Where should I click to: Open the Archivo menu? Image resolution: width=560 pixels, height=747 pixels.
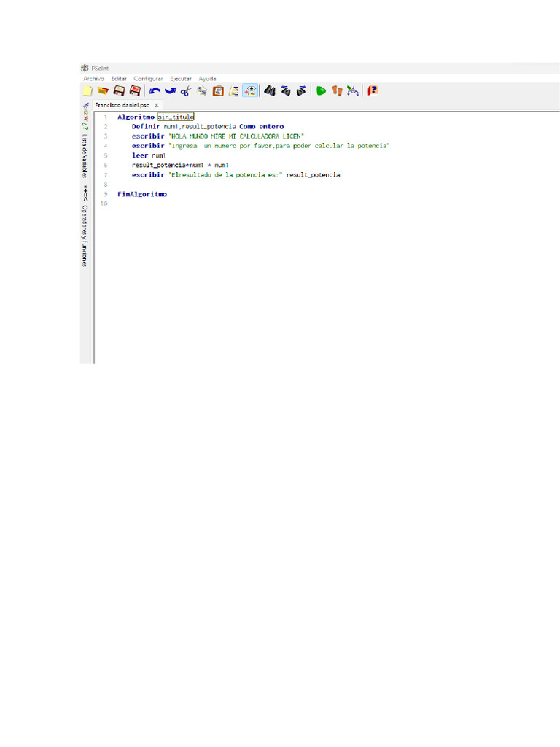click(93, 79)
